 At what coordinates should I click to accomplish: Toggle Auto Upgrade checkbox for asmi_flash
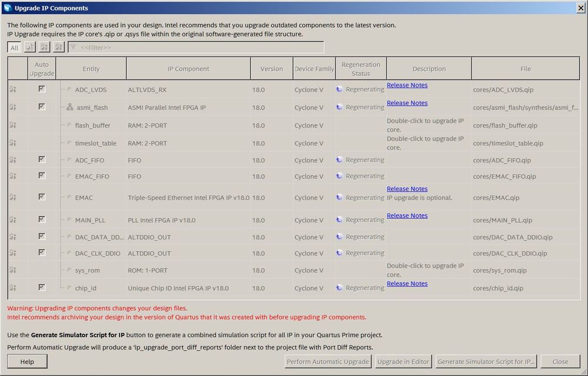coord(42,107)
